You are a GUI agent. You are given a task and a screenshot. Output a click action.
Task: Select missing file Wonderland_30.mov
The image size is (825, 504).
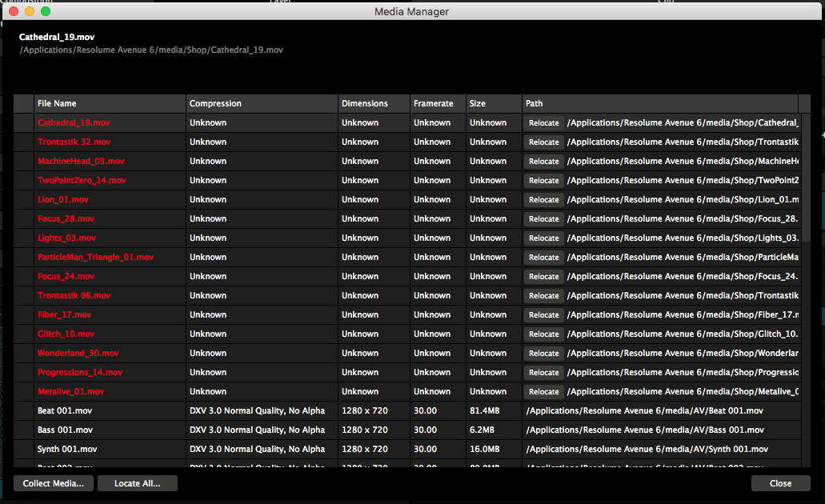click(407, 354)
